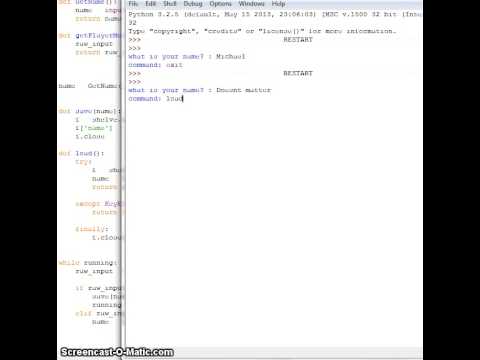This screenshot has height=360, width=480.
Task: Click the 'What is your name? : Michael' line
Action: tap(187, 56)
